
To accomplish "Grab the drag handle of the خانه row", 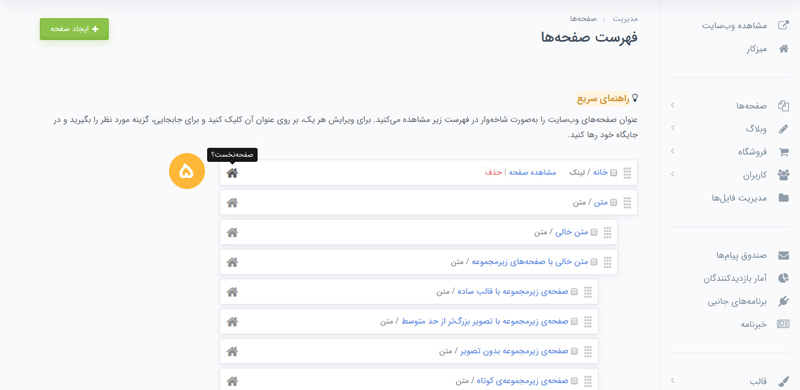I will click(x=627, y=173).
